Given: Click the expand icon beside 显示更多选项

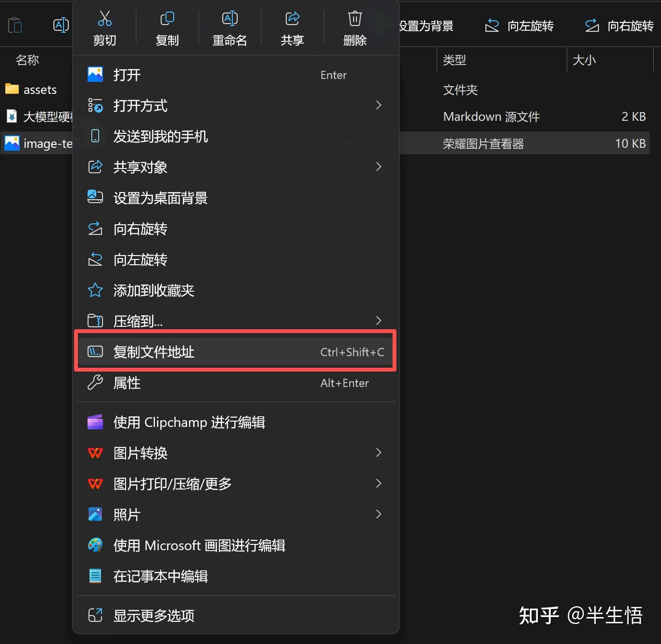Looking at the screenshot, I should pos(95,615).
